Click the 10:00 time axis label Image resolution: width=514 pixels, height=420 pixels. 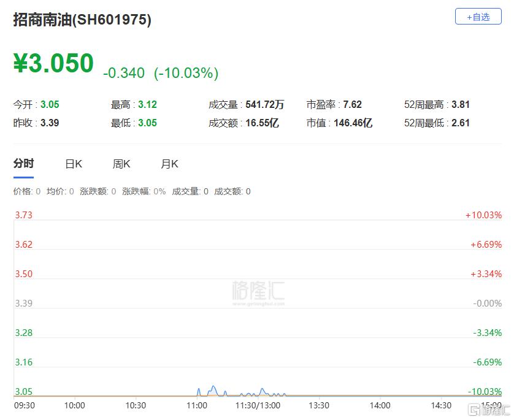point(74,405)
